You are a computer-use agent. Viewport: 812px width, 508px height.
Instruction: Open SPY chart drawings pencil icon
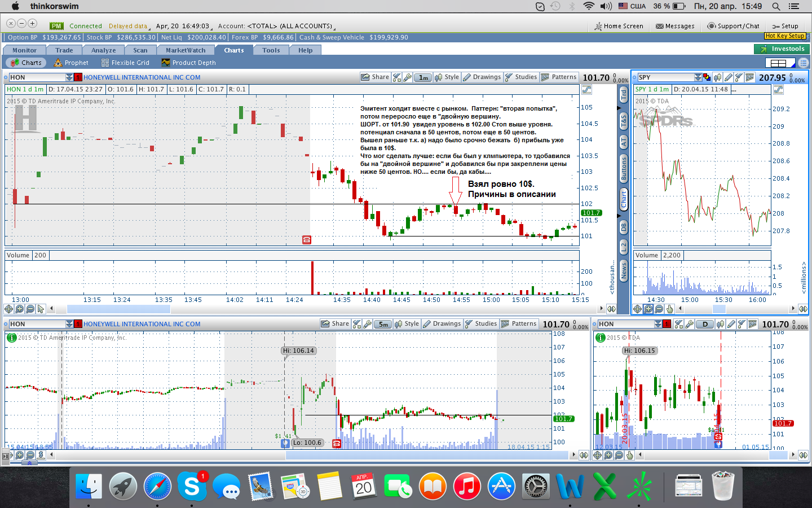pos(729,77)
